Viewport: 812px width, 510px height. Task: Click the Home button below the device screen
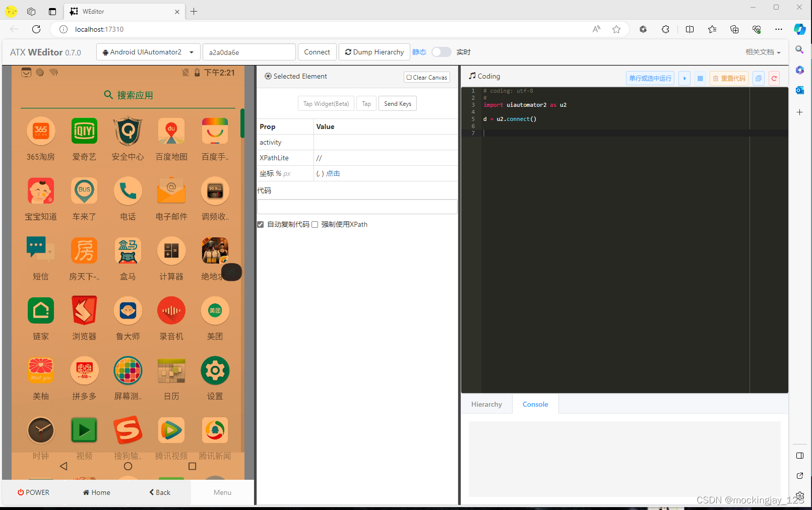tap(97, 492)
